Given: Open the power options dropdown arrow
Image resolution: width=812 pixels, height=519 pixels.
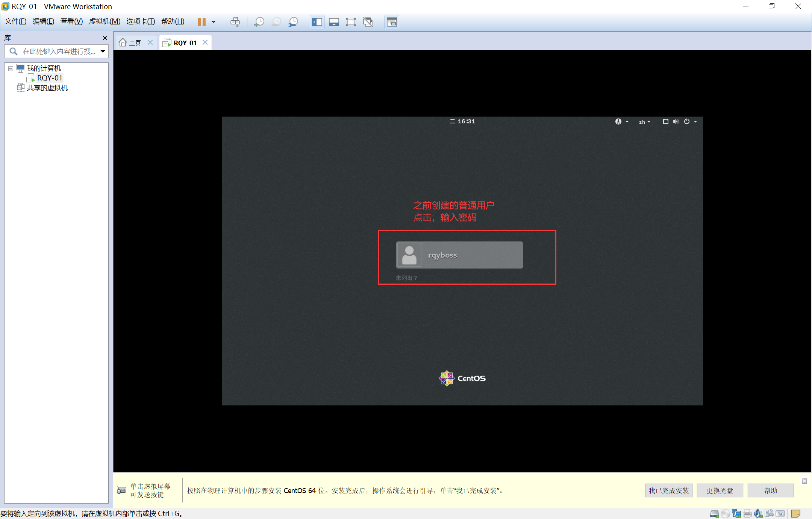Looking at the screenshot, I should (214, 22).
